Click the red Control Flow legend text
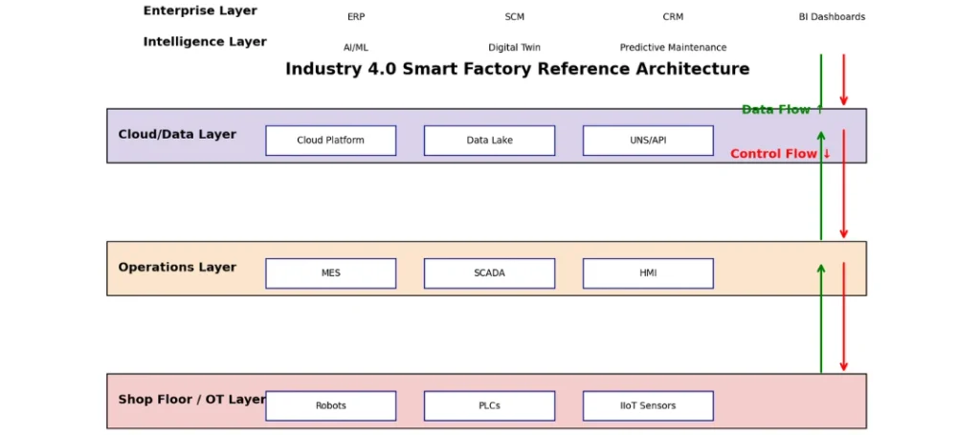 pyautogui.click(x=780, y=154)
